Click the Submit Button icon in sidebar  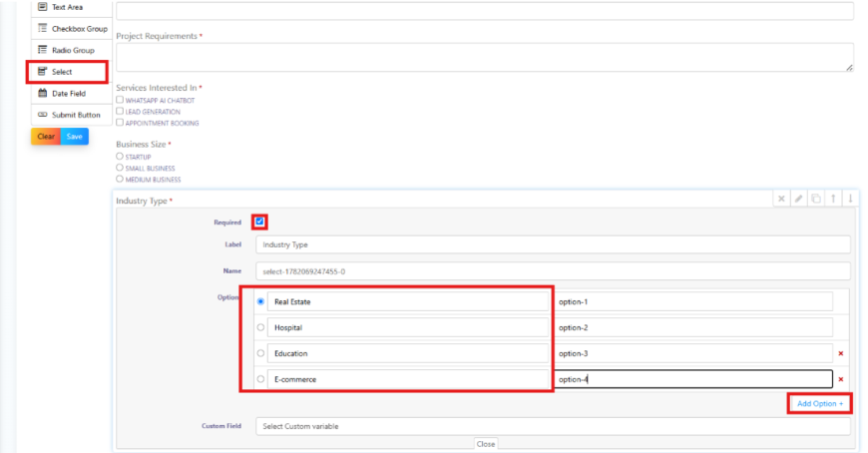click(x=42, y=115)
